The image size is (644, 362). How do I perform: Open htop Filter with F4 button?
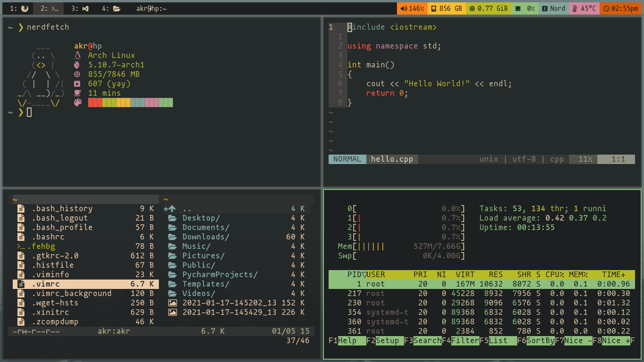[x=460, y=340]
